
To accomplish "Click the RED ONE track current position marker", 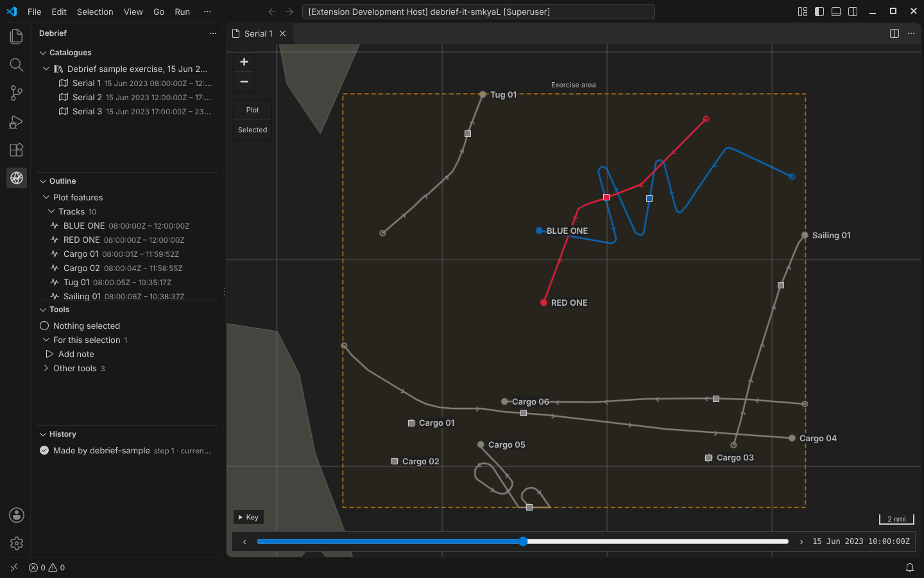I will point(606,197).
